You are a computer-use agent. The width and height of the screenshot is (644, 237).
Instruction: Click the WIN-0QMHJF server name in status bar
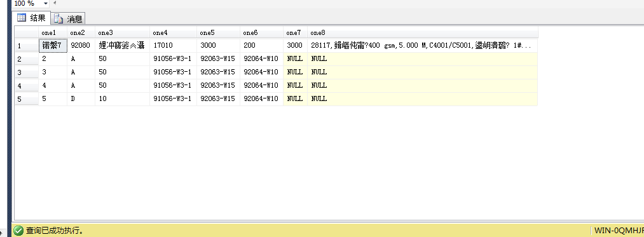(619, 231)
